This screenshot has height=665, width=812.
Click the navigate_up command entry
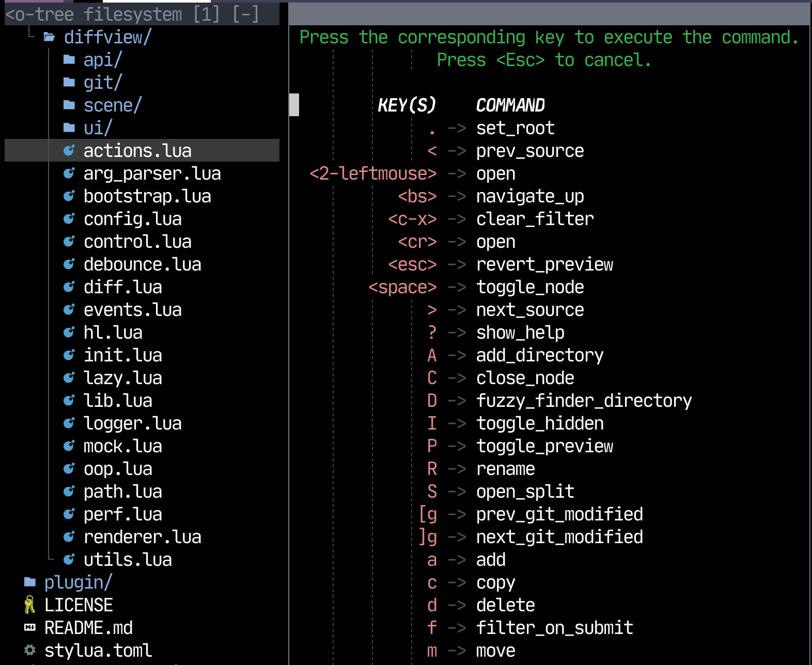pyautogui.click(x=530, y=196)
